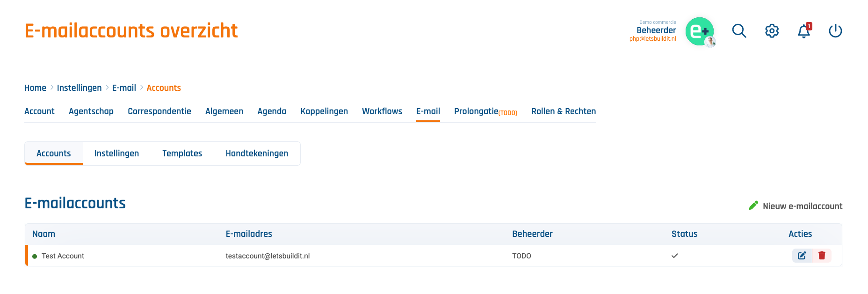Image resolution: width=868 pixels, height=294 pixels.
Task: Click Nieuw e-mailaccount button
Action: pos(802,206)
